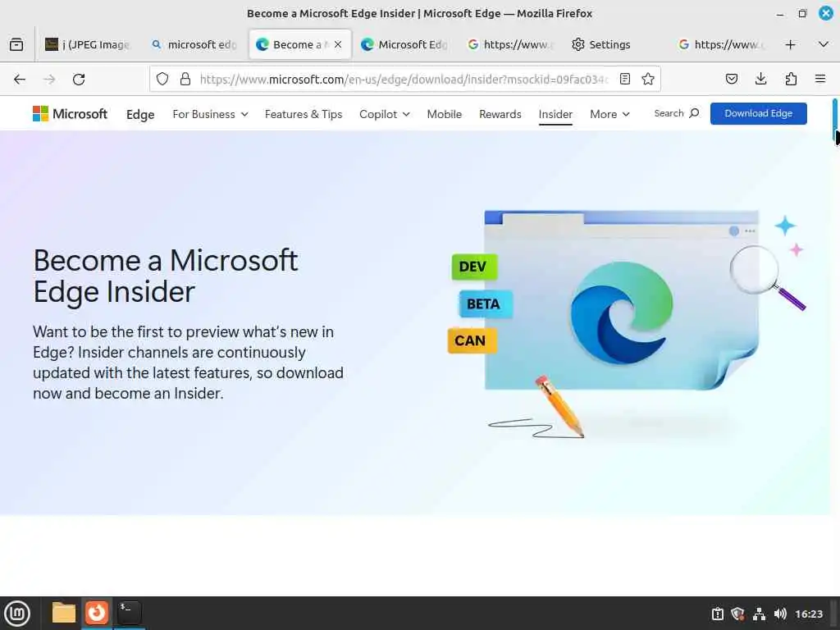Click the Download Edge button
Viewport: 840px width, 630px height.
click(x=758, y=113)
